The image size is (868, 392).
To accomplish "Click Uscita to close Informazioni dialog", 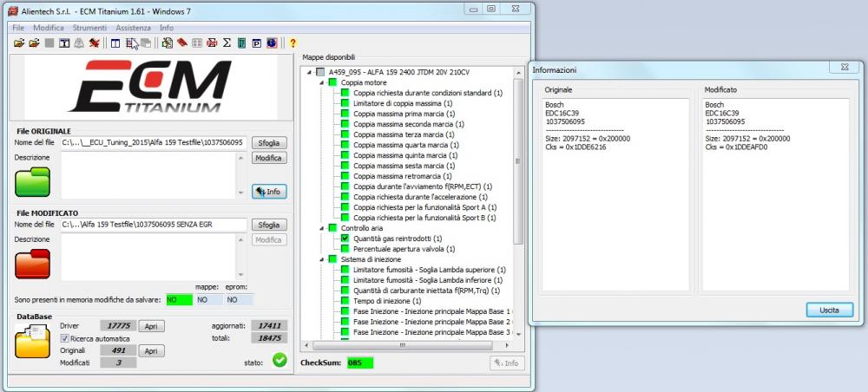I will pos(830,310).
